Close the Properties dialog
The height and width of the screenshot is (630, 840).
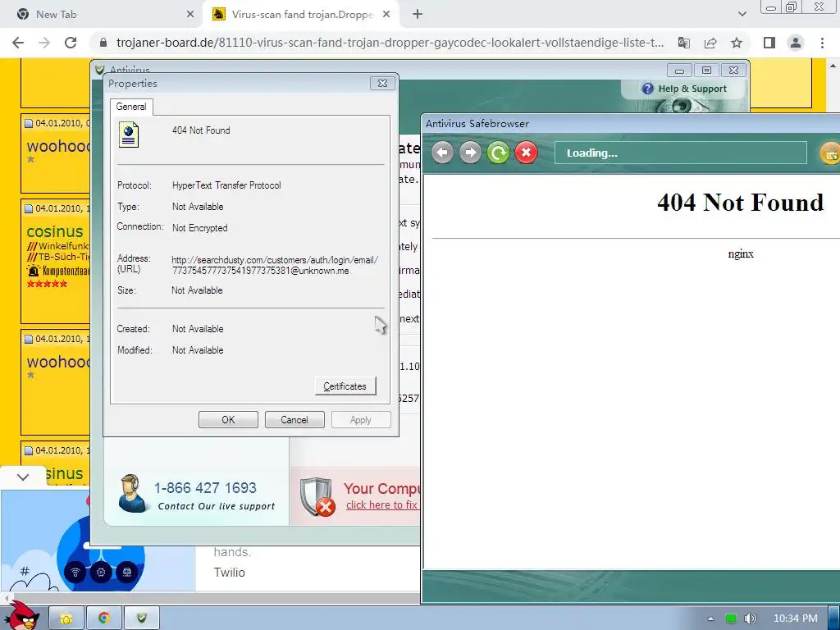382,83
